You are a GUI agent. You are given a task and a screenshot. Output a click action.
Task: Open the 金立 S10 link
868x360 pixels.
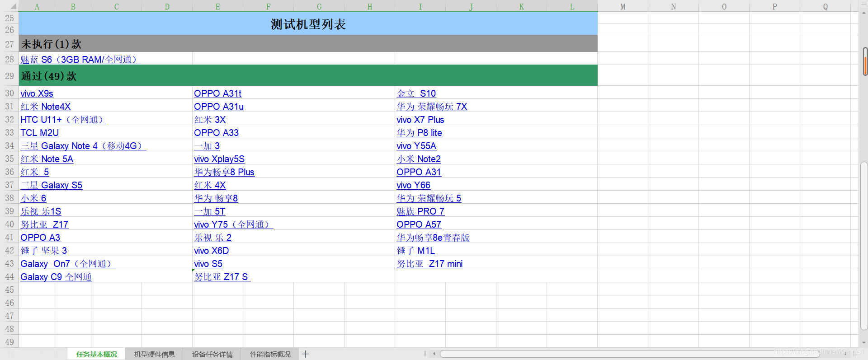[416, 94]
